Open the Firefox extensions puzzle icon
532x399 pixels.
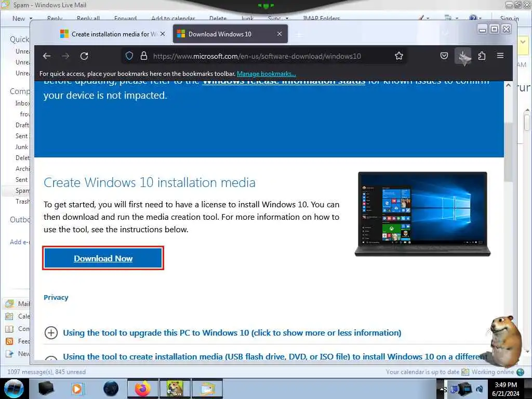pos(482,56)
